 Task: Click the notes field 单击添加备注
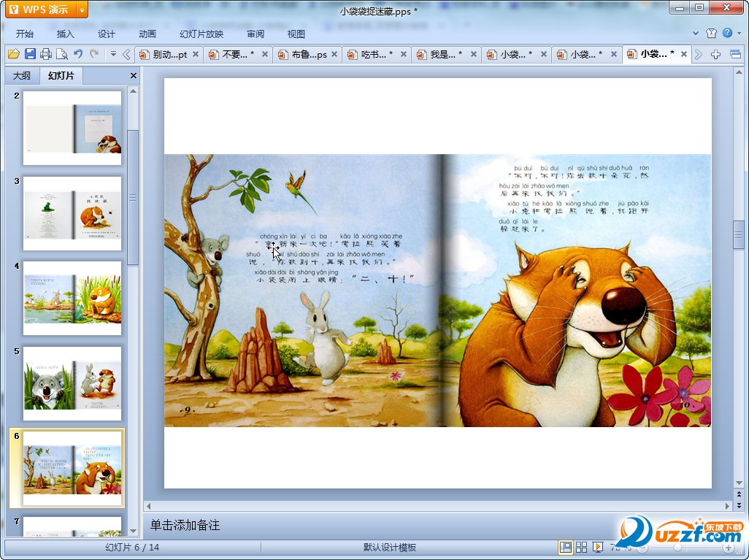pyautogui.click(x=185, y=525)
